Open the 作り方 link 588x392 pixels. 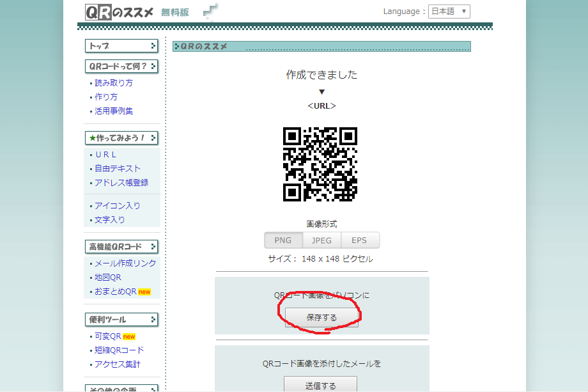click(x=105, y=97)
